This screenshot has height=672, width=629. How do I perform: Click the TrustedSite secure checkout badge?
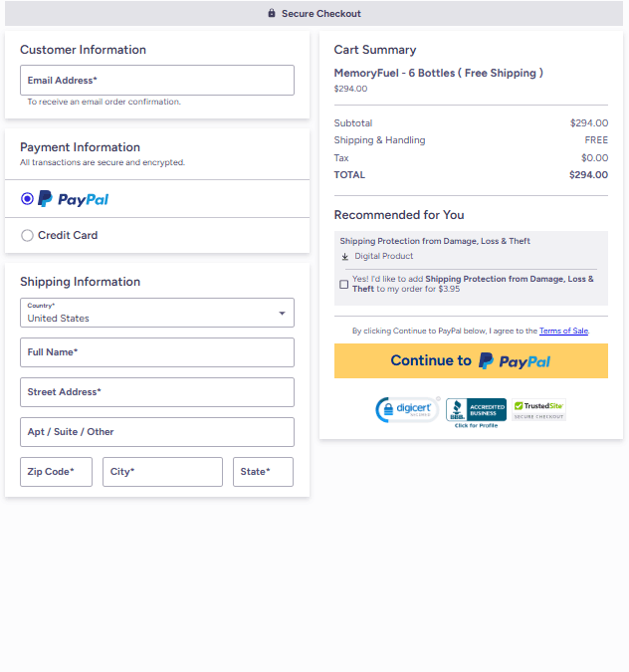click(539, 409)
